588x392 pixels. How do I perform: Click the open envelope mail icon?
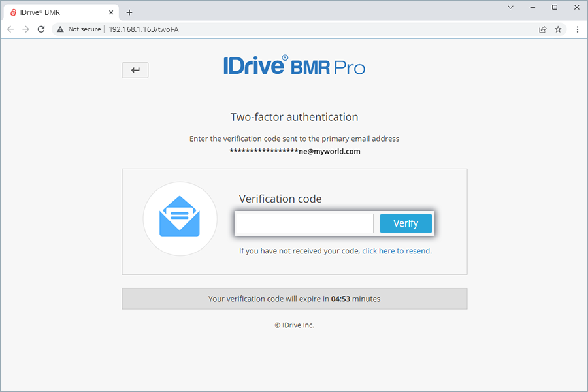(180, 216)
